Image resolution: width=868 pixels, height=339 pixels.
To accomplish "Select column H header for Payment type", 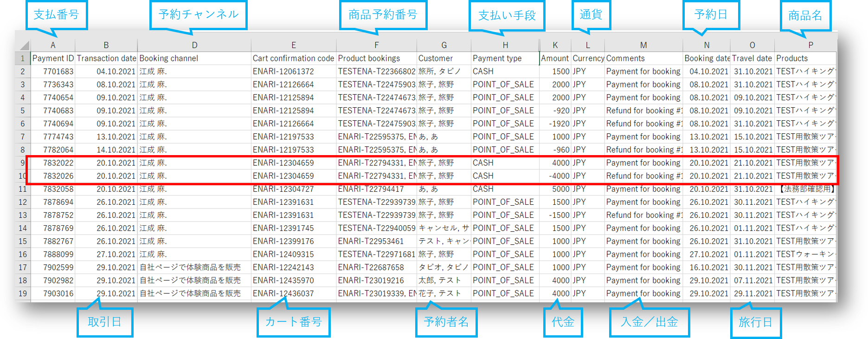I will pos(505,45).
